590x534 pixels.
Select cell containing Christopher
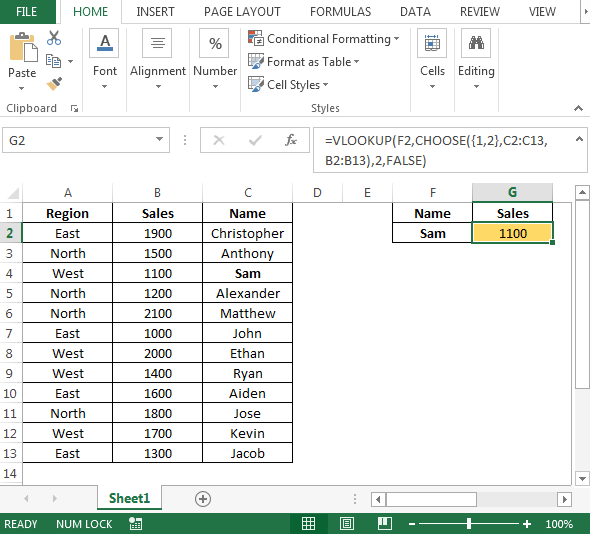(248, 233)
